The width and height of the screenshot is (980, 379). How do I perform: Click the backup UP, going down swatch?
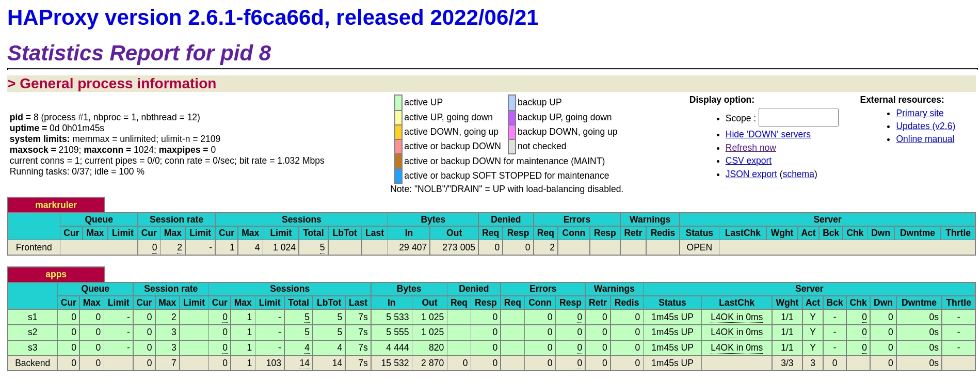coord(512,117)
